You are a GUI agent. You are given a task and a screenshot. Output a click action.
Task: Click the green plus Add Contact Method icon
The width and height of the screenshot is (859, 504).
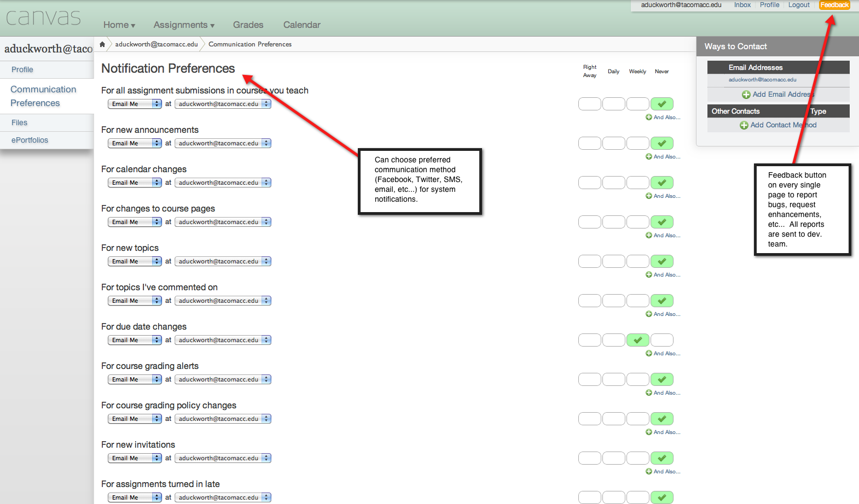[744, 125]
